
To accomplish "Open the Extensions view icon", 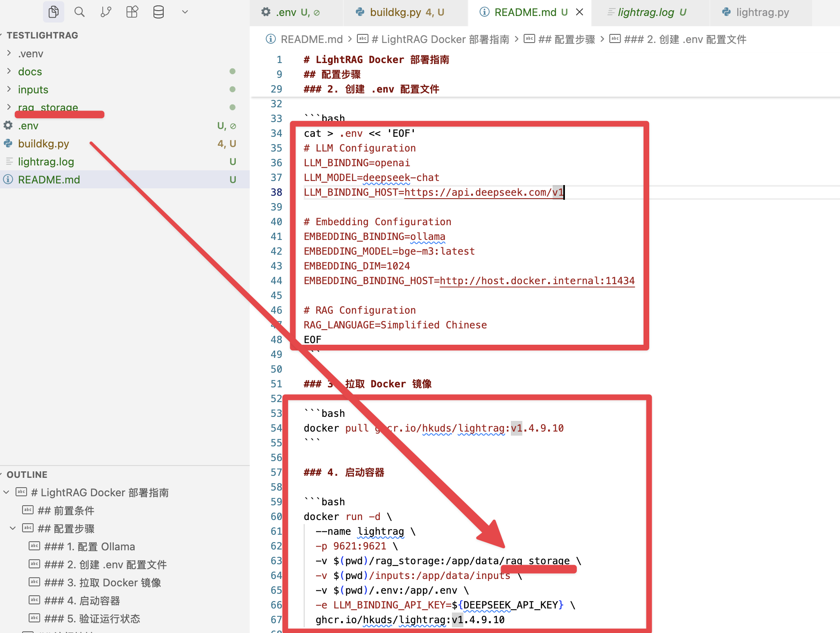I will (132, 12).
